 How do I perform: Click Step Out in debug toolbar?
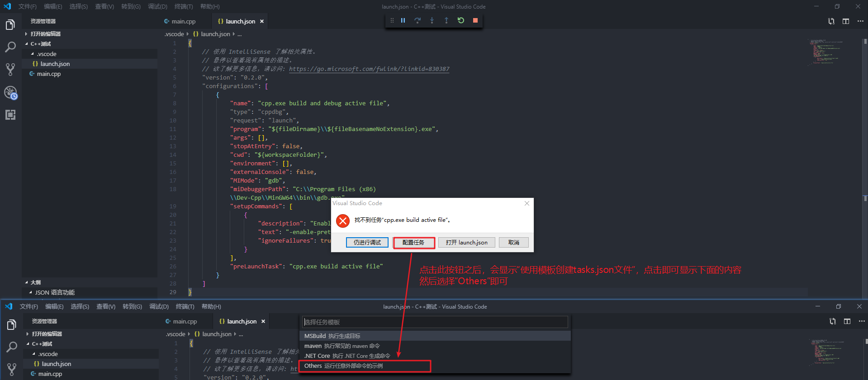446,20
